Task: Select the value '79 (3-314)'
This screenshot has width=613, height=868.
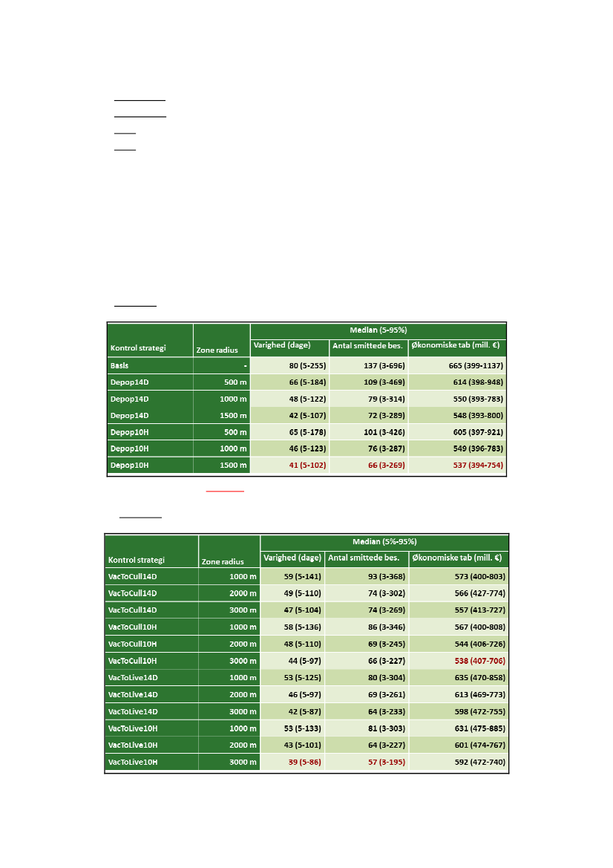Action: 386,399
